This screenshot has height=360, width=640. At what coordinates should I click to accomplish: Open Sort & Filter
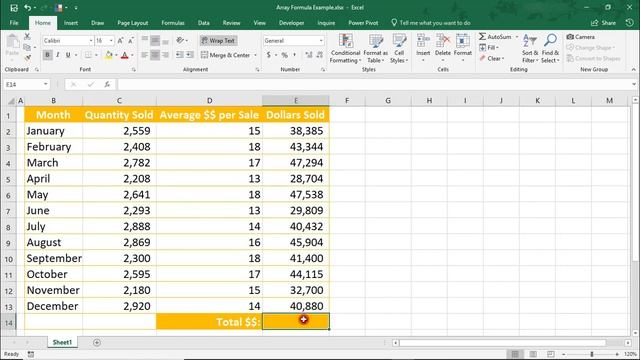click(530, 49)
